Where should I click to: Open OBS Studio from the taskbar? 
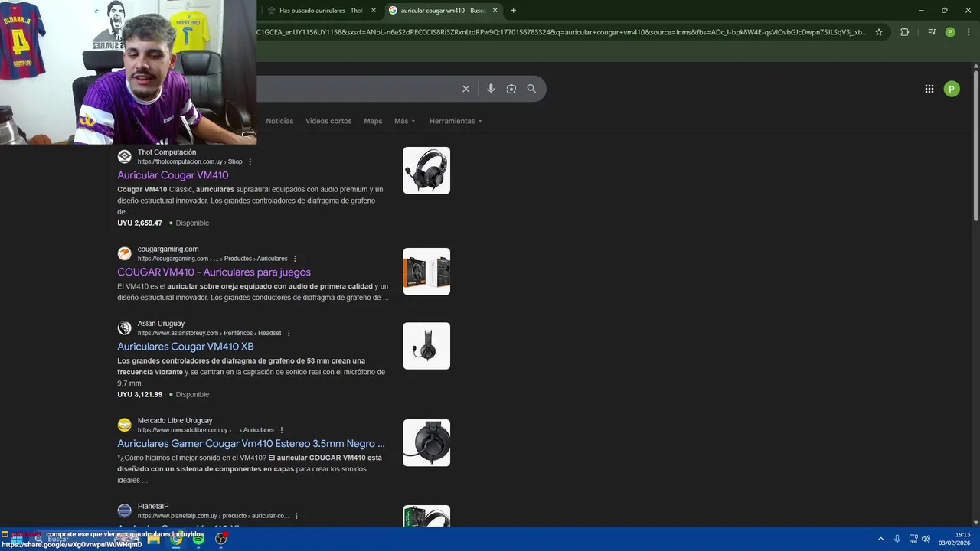tap(221, 539)
